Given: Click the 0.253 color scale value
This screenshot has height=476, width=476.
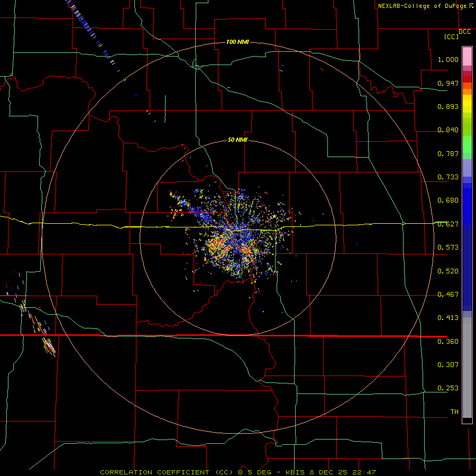Looking at the screenshot, I should [x=448, y=388].
